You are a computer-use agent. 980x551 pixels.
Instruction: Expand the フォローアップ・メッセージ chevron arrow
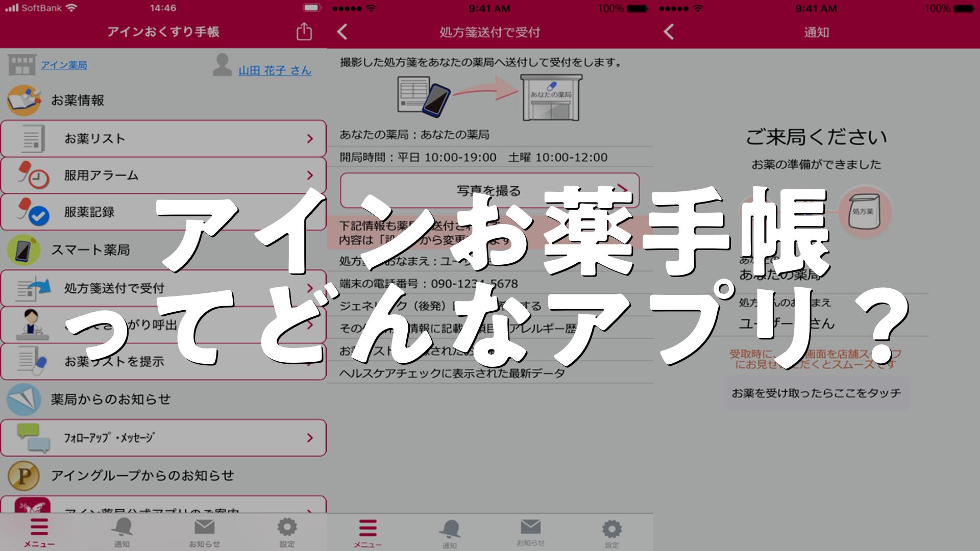(310, 438)
